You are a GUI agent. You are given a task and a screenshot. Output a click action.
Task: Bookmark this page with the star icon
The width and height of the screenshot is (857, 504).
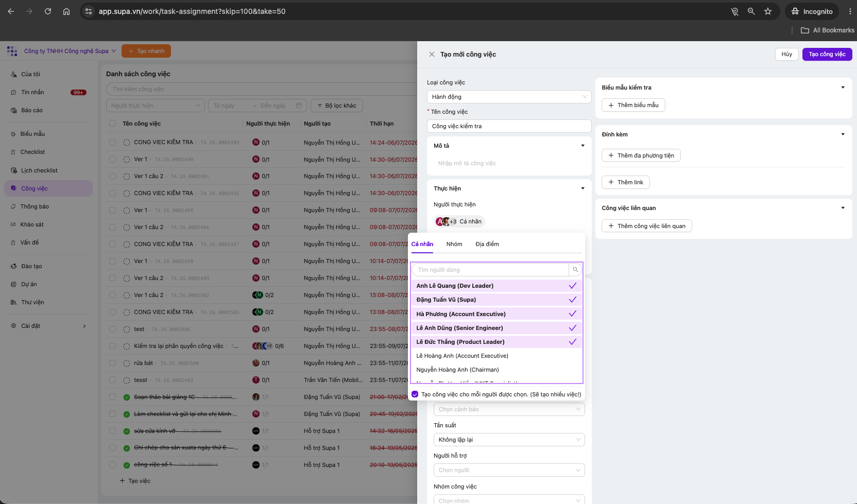[x=768, y=11]
